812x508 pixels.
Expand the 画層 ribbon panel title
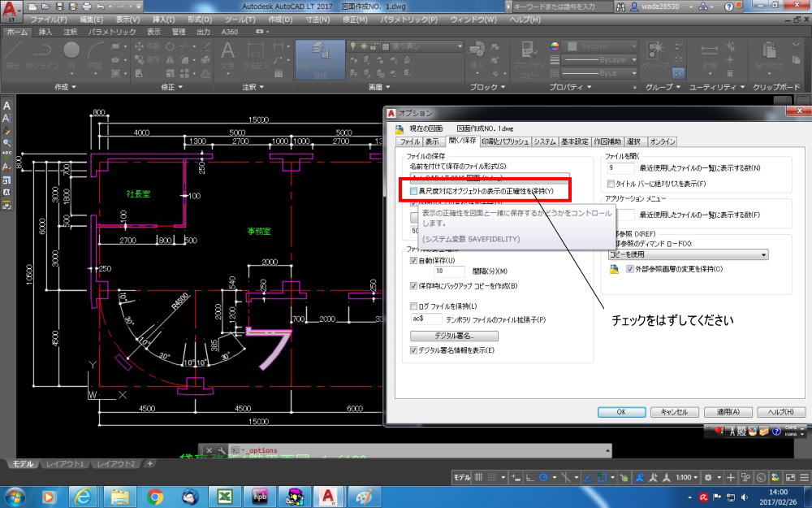379,87
